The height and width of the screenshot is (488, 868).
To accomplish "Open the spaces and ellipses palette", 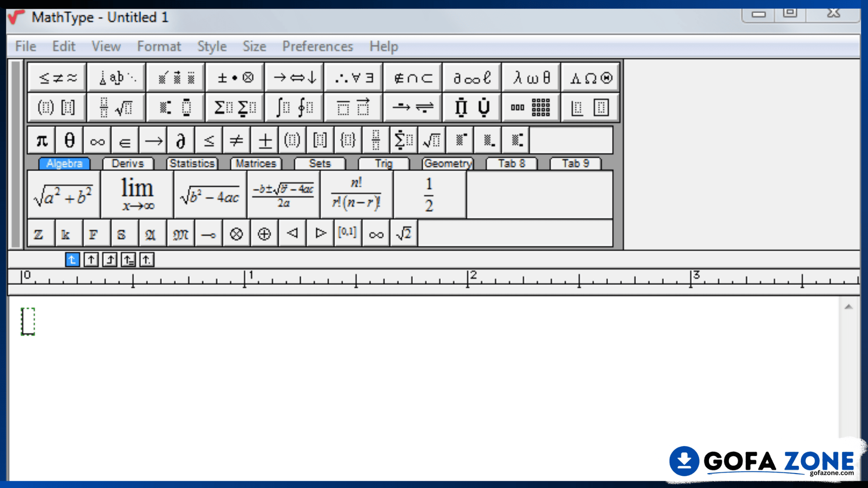I will [116, 78].
